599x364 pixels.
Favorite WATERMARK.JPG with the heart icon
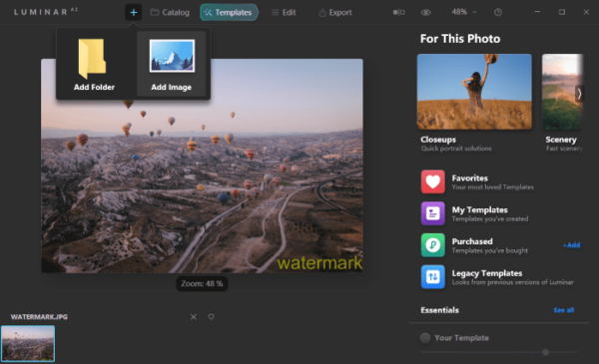point(211,317)
